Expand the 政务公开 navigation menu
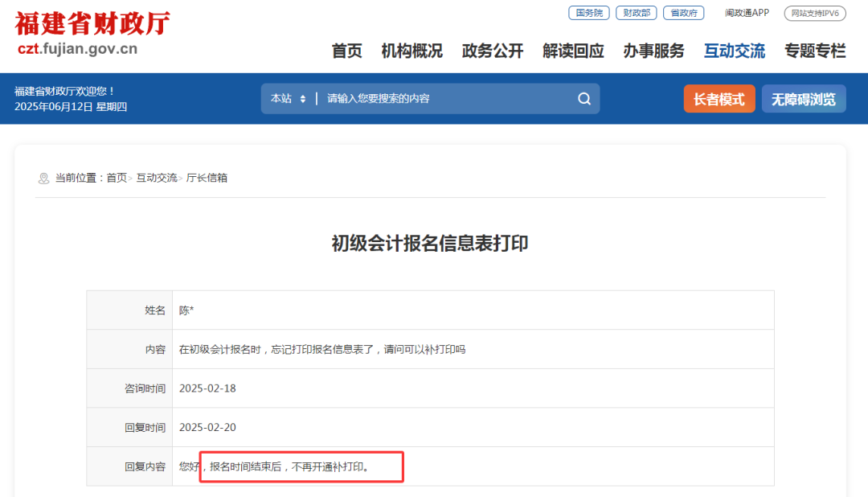This screenshot has width=868, height=497. point(492,51)
